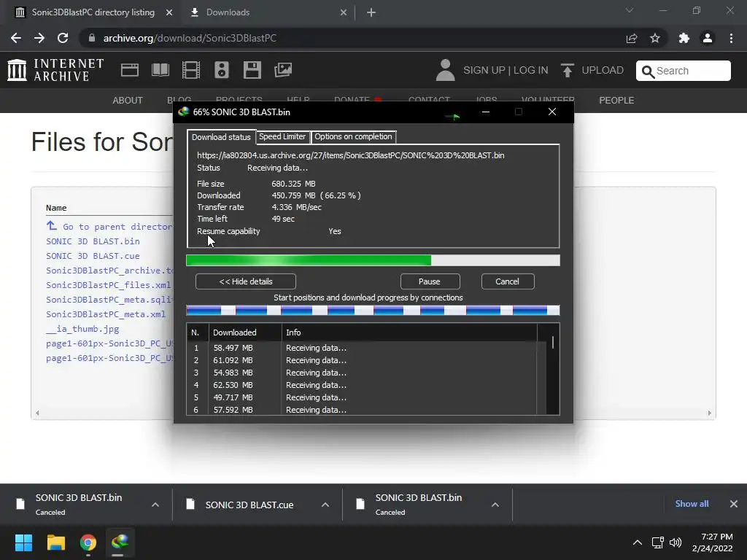Click the green download progress bar

click(373, 260)
